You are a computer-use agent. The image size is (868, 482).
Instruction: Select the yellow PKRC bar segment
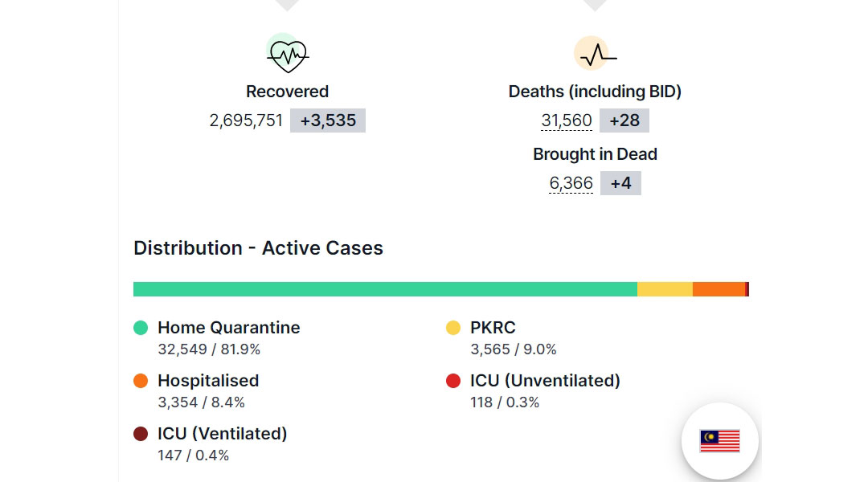point(665,289)
